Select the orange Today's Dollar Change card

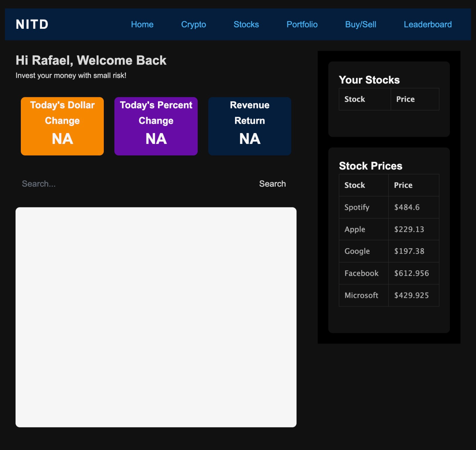click(x=62, y=126)
